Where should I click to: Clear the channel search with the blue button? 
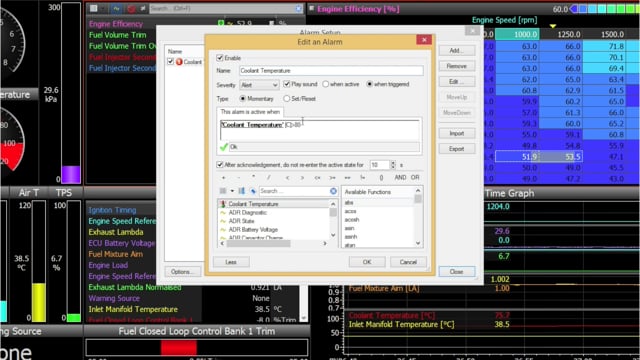333,191
